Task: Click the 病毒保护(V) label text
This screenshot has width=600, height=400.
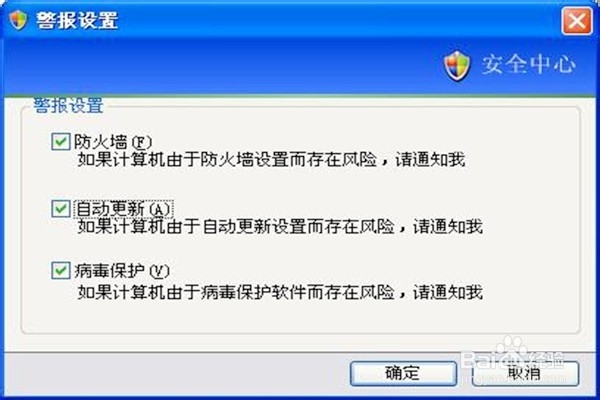Action: point(121,271)
